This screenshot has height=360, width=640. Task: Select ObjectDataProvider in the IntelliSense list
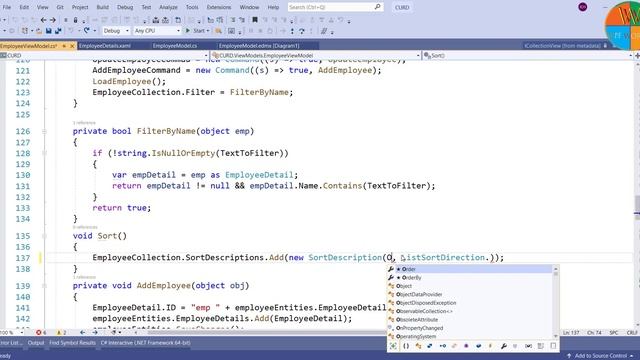click(x=469, y=294)
